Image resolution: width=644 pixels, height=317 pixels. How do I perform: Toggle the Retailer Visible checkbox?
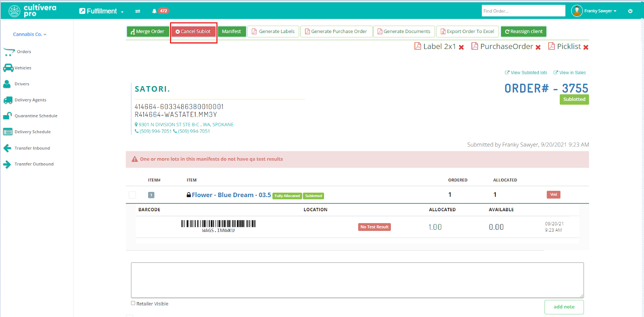133,303
